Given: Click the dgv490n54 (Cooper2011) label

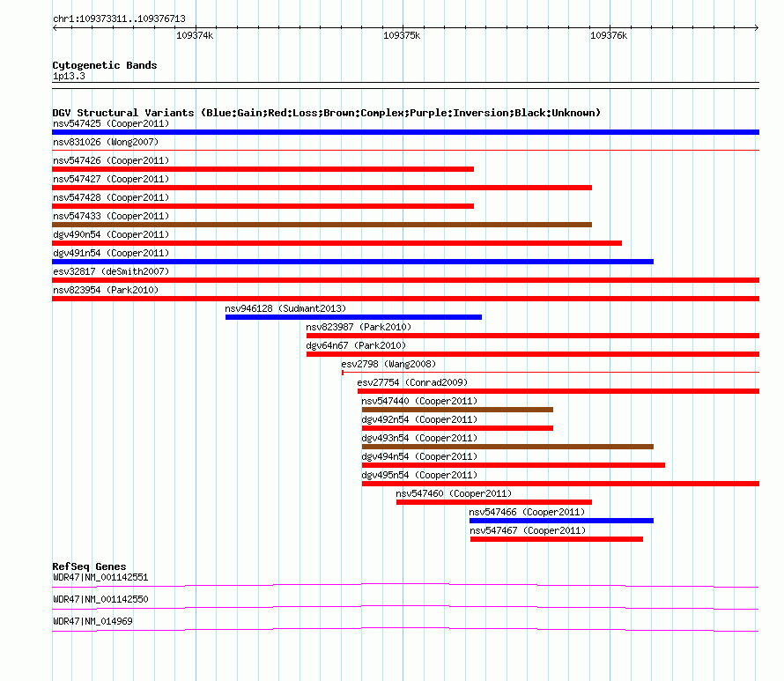Looking at the screenshot, I should point(111,234).
